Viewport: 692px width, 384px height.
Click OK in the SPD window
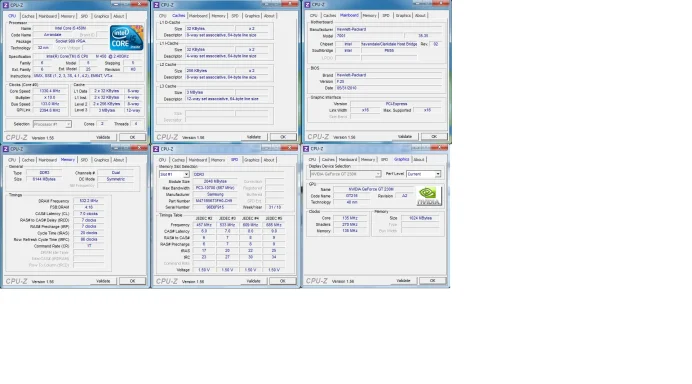click(282, 281)
